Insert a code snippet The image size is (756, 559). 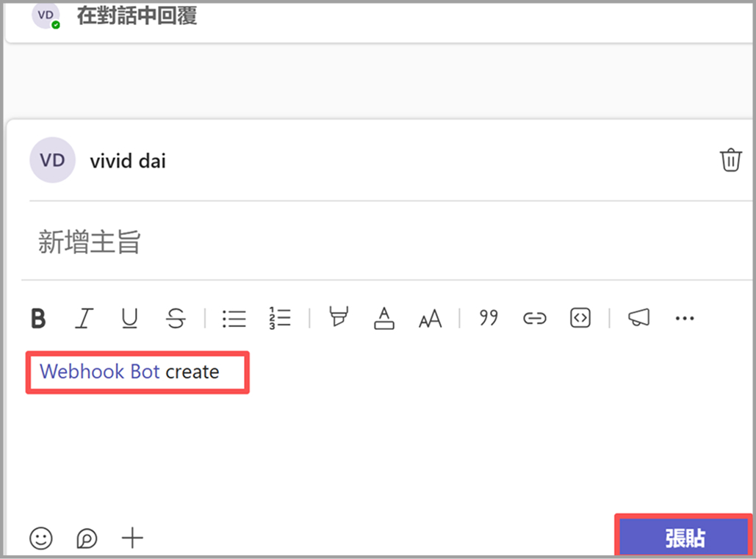tap(580, 318)
